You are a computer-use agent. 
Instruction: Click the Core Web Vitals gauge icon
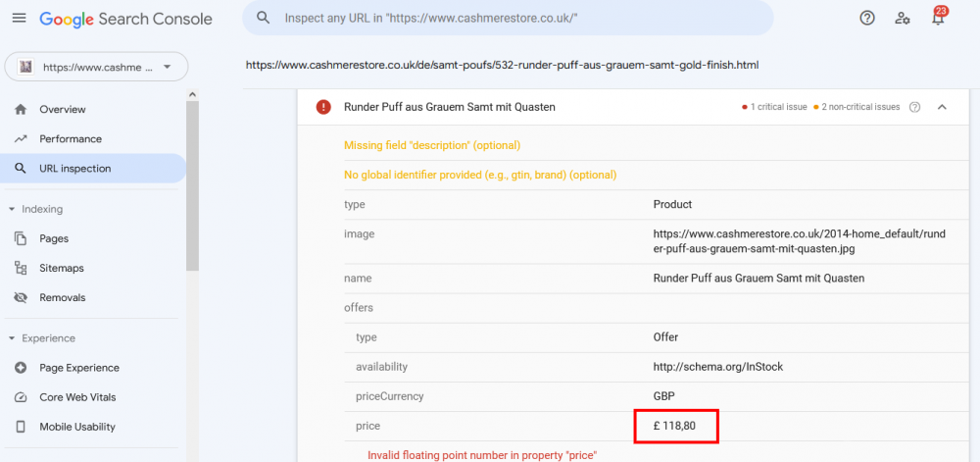[x=21, y=397]
